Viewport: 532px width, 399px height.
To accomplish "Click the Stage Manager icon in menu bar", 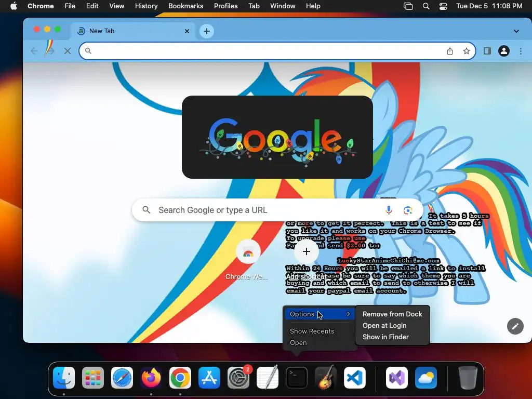I will pos(408,6).
